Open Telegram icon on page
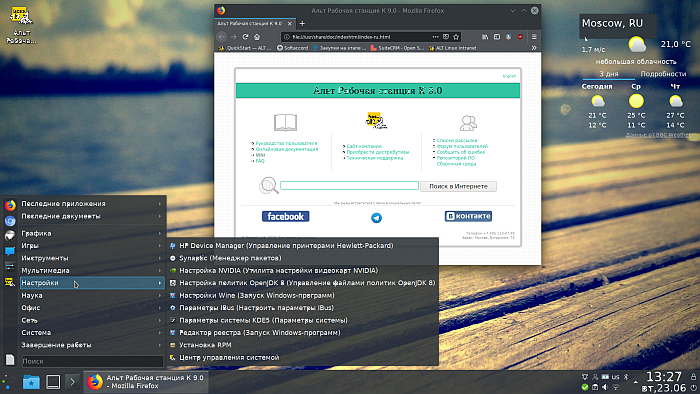700x394 pixels. pyautogui.click(x=376, y=218)
